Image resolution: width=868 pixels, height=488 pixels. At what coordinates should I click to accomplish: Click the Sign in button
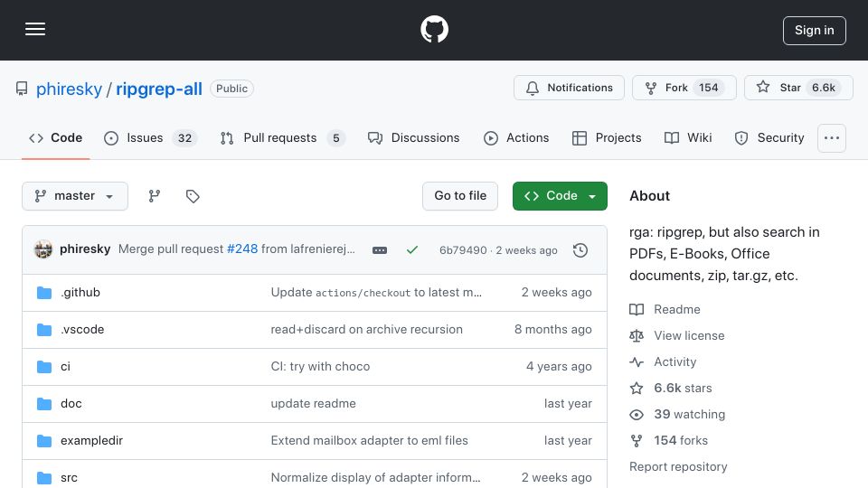coord(814,31)
